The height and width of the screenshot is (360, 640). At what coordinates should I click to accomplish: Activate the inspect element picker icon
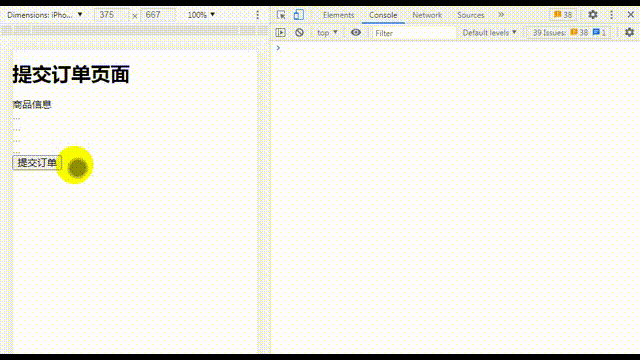pos(281,15)
